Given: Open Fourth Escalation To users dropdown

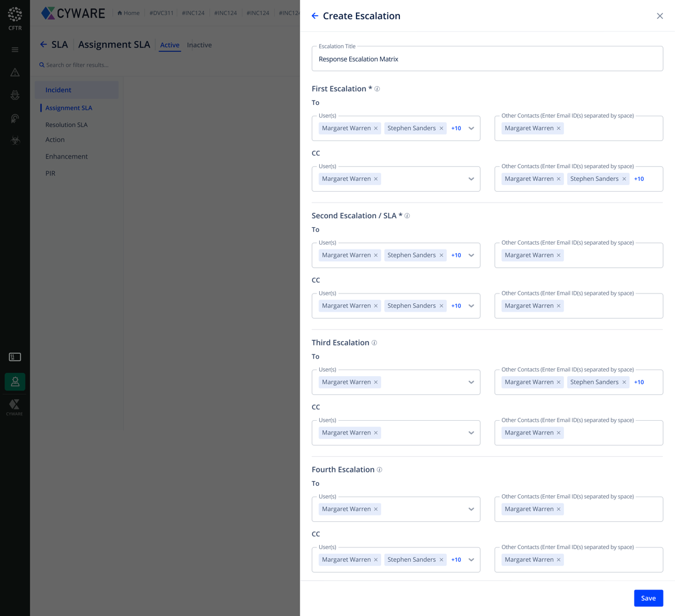Looking at the screenshot, I should pos(471,509).
